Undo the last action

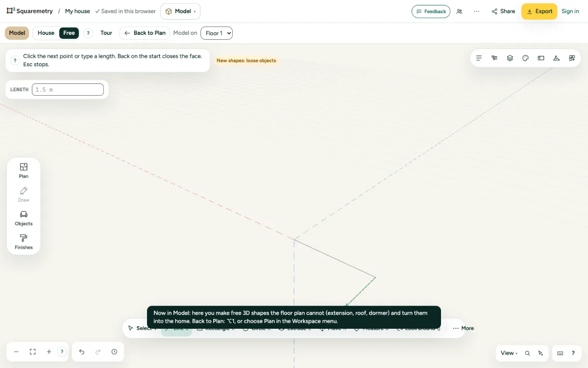click(x=82, y=352)
